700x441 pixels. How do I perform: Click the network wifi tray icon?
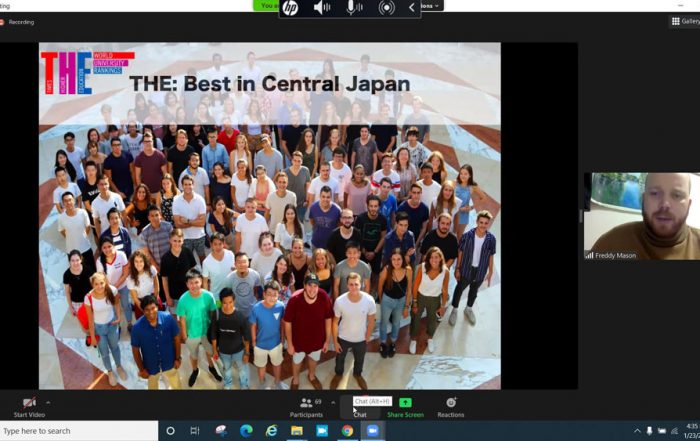pyautogui.click(x=675, y=431)
